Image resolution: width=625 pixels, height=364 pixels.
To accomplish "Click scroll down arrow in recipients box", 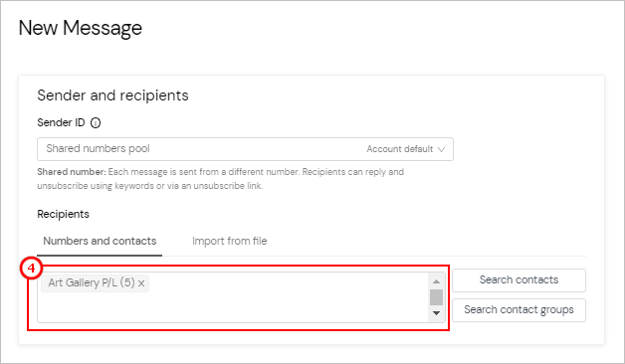I will pos(437,313).
